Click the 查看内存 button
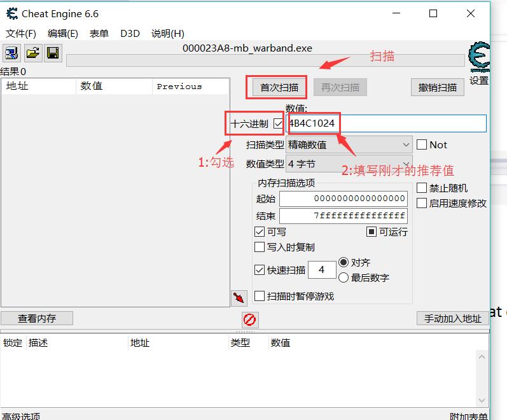Viewport: 507px width, 420px height. (37, 318)
